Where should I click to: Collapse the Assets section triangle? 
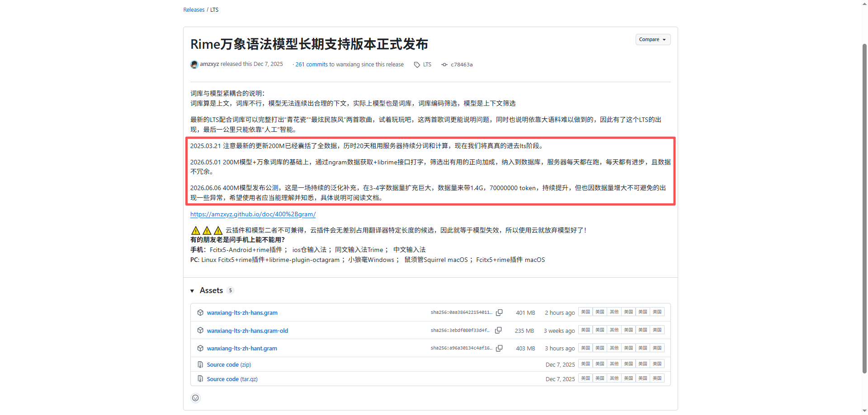(192, 291)
